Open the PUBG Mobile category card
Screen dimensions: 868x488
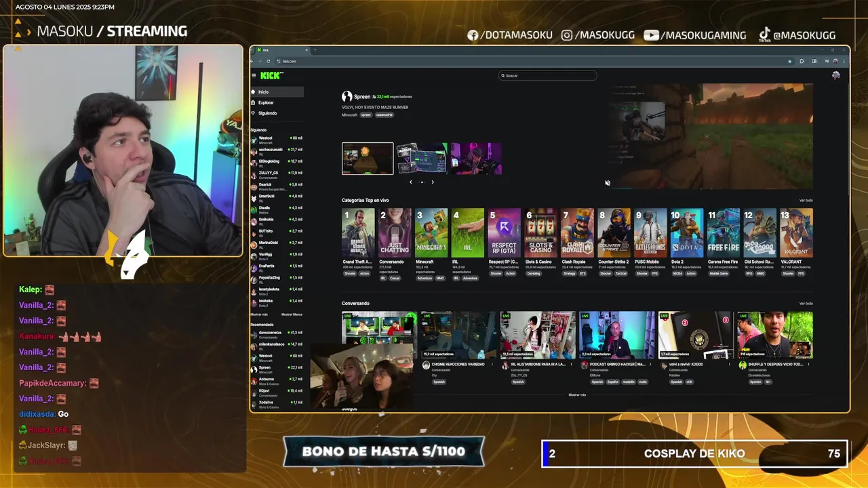pyautogui.click(x=651, y=233)
